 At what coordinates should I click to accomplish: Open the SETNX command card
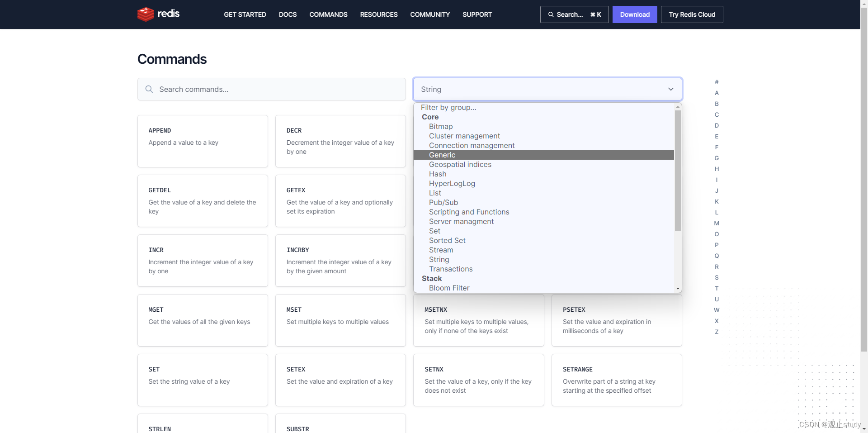[478, 380]
